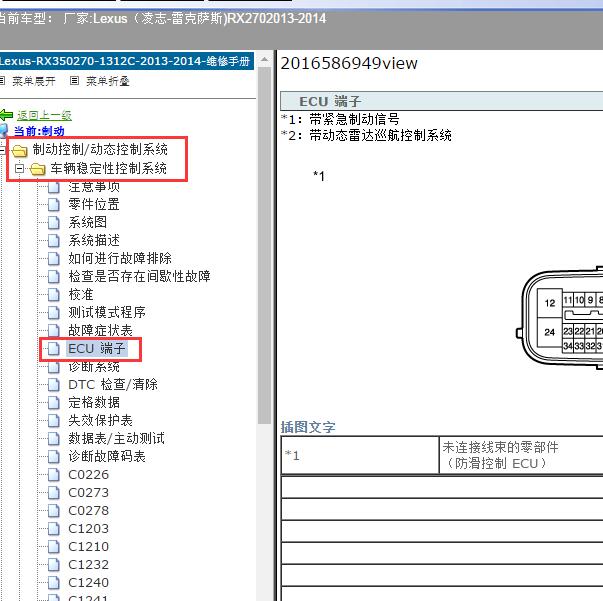This screenshot has width=603, height=601.
Task: Open fault code C0273
Action: (88, 493)
